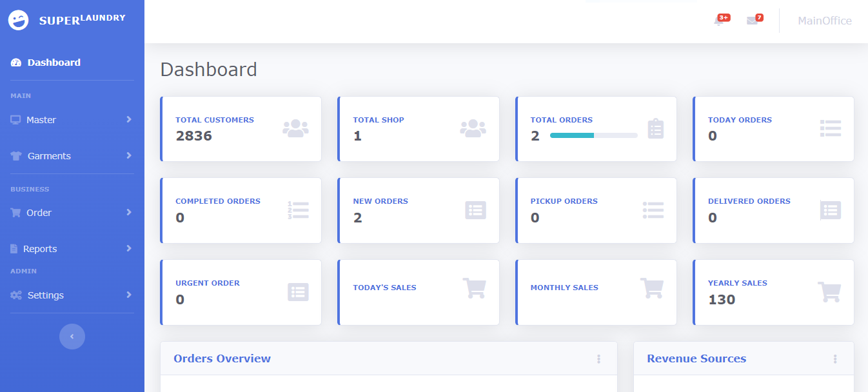Viewport: 868px width, 392px height.
Task: Expand the Order menu chevron
Action: [x=129, y=212]
